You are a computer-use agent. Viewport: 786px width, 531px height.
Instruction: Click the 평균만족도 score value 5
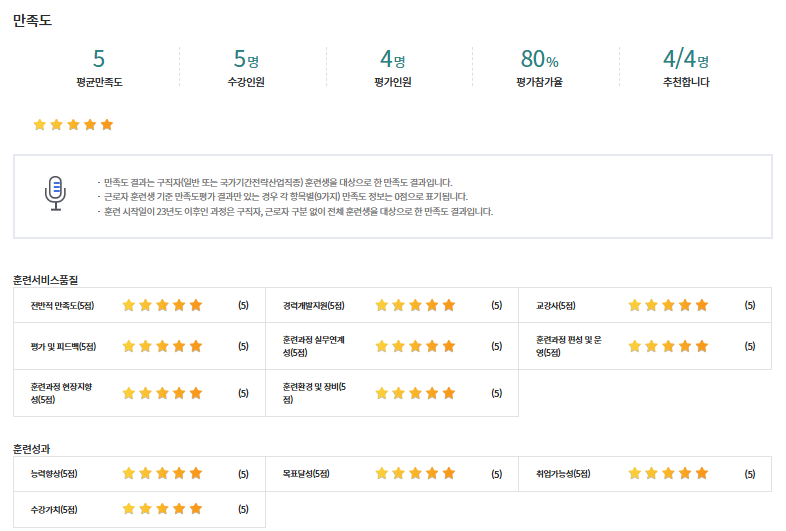[x=98, y=59]
